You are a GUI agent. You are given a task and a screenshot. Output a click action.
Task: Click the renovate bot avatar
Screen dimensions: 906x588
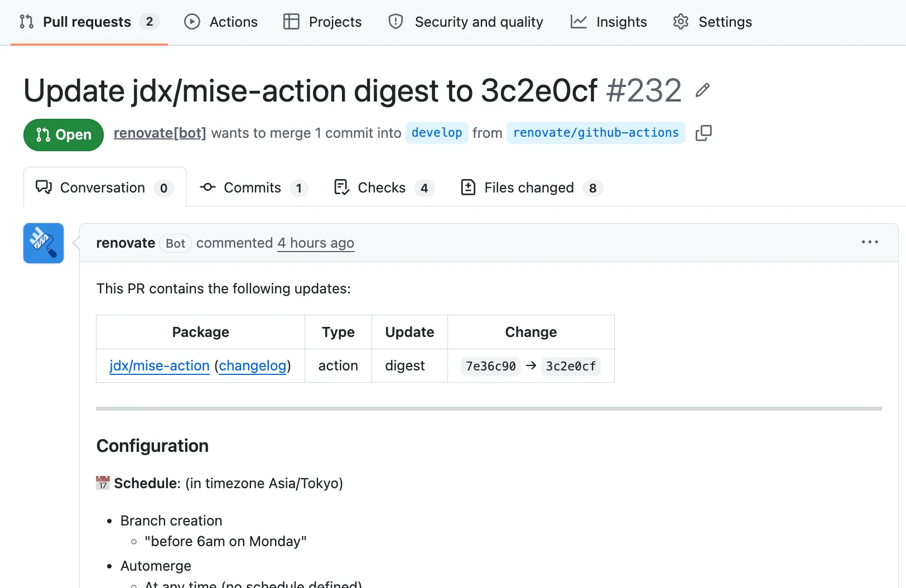pyautogui.click(x=44, y=243)
